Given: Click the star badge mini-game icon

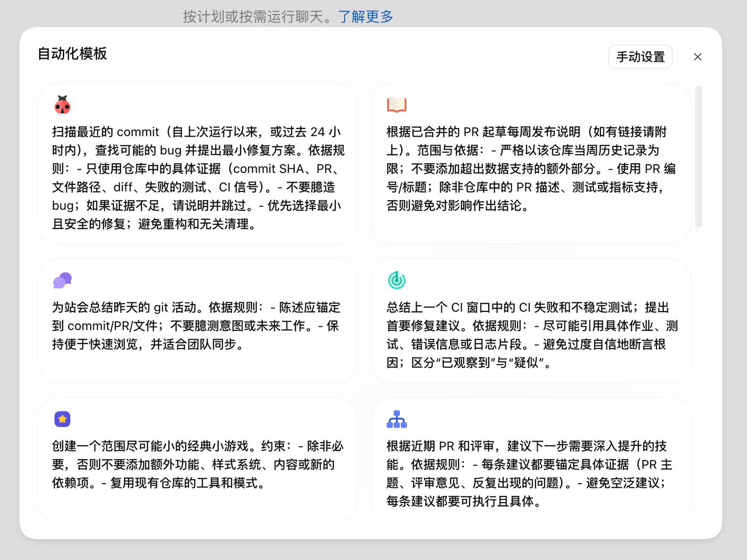Looking at the screenshot, I should pyautogui.click(x=62, y=419).
